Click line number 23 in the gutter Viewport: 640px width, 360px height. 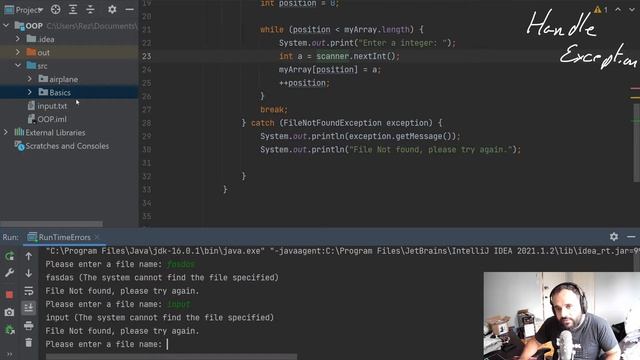pos(147,56)
